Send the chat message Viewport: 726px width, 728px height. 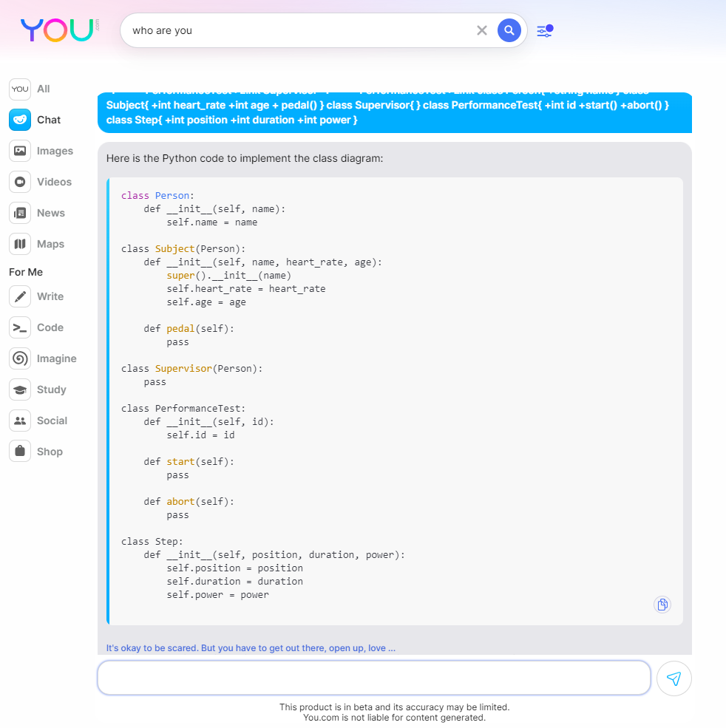[x=674, y=678]
